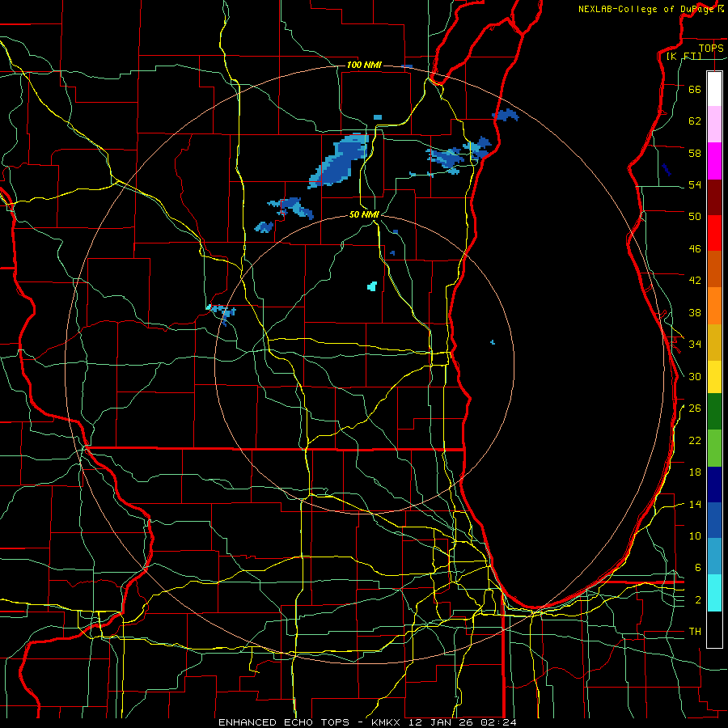The image size is (728, 728).
Task: Click the bright red legend color segment
Action: pos(714,233)
